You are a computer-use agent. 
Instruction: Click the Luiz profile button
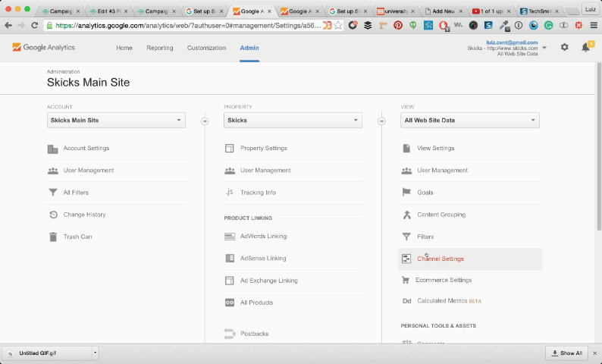(591, 9)
